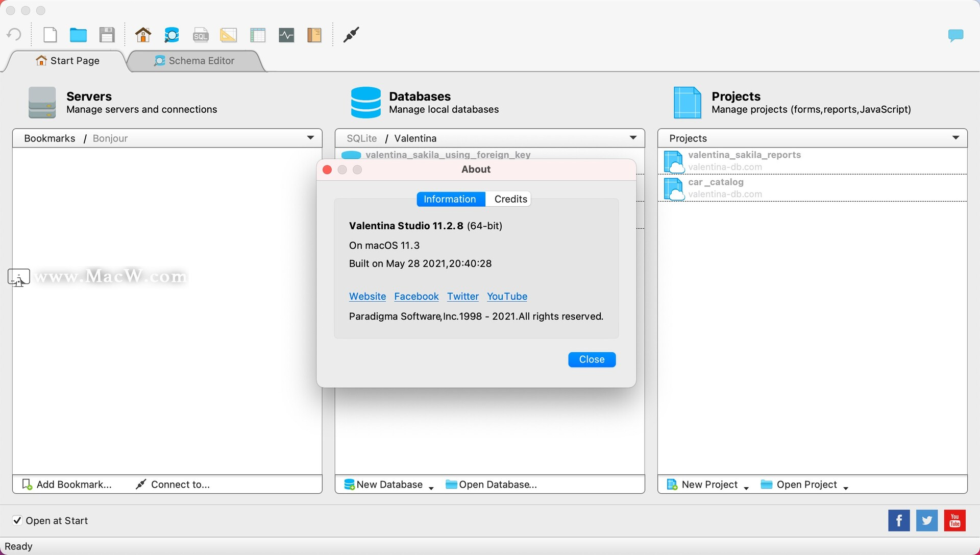Switch to Schema Editor tab
Image resolution: width=980 pixels, height=555 pixels.
194,60
